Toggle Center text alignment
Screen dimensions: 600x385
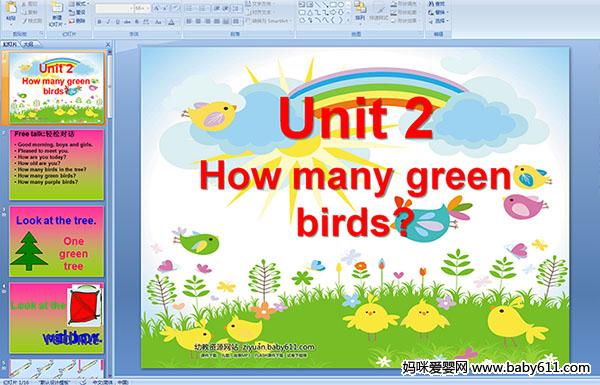pos(198,21)
